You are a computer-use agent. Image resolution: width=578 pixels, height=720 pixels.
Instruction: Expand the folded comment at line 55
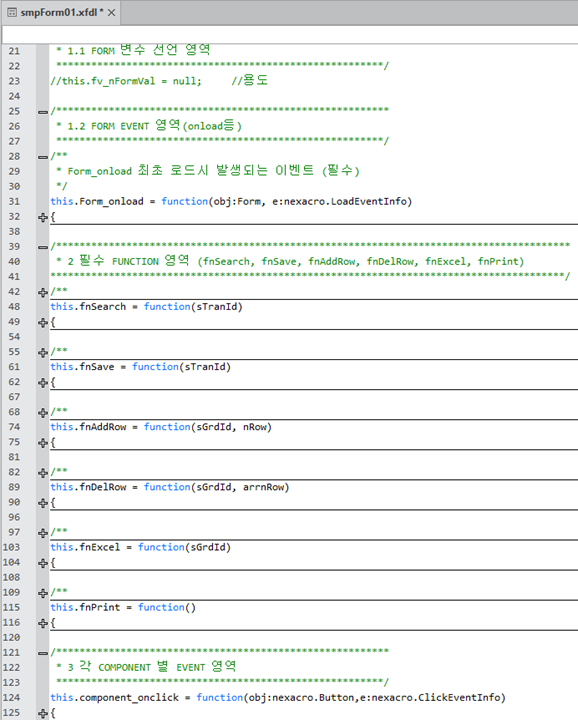pyautogui.click(x=43, y=353)
